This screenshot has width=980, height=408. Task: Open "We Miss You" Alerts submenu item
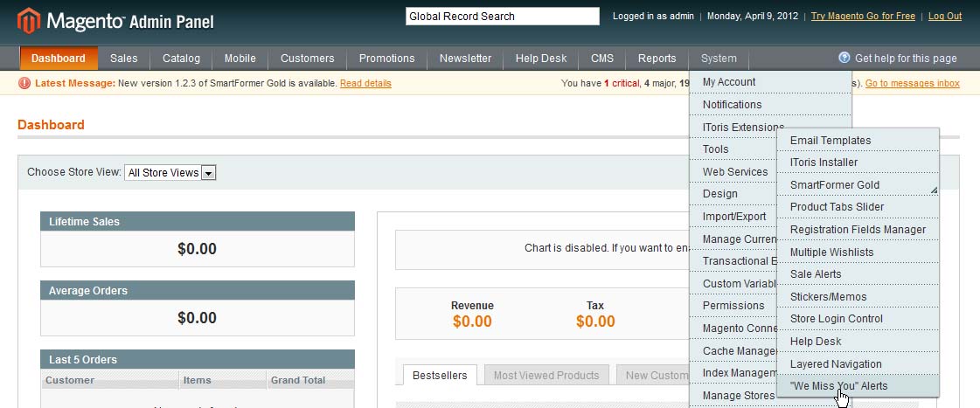click(858, 386)
